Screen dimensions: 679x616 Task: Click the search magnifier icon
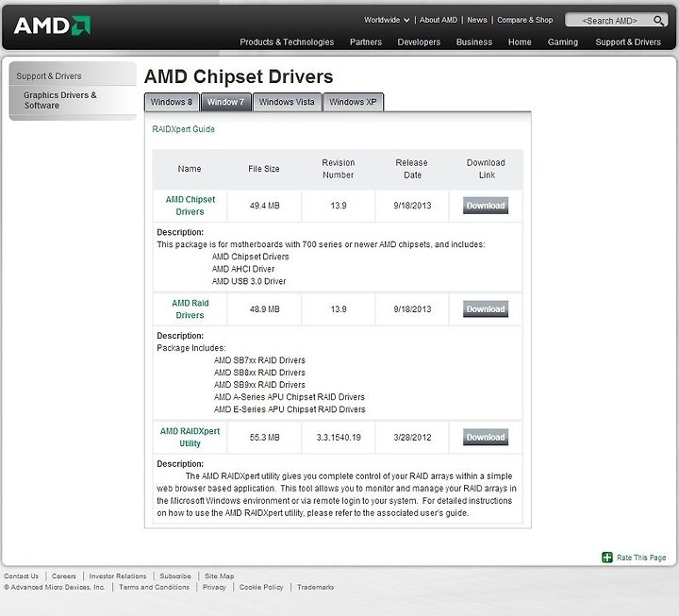coord(658,21)
